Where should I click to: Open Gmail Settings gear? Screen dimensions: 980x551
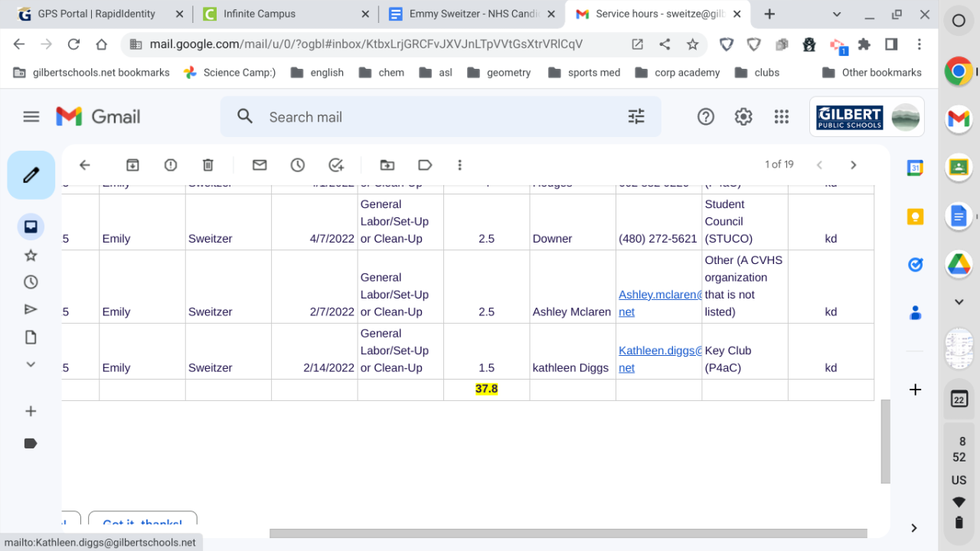click(x=743, y=116)
